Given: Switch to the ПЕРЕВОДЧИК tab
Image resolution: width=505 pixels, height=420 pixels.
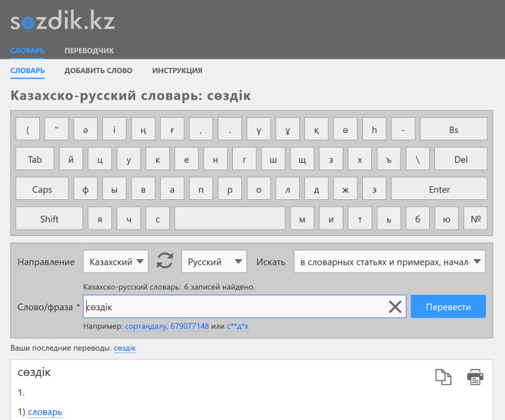Looking at the screenshot, I should [x=89, y=50].
